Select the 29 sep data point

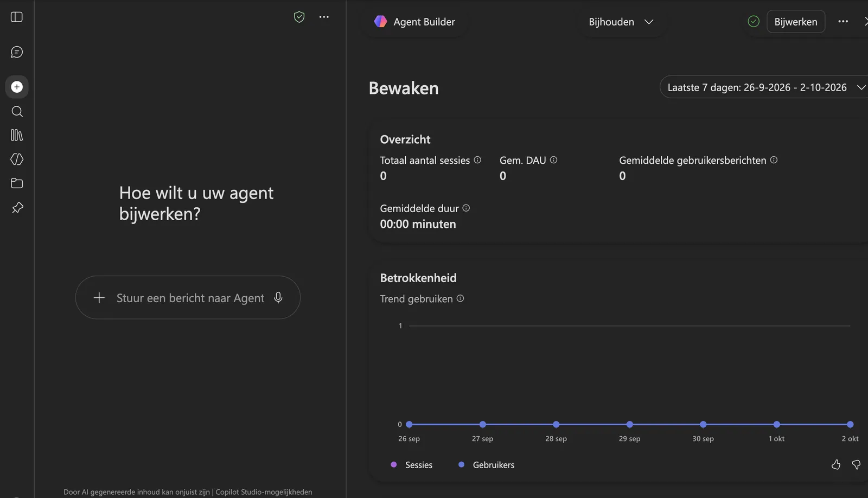point(629,424)
